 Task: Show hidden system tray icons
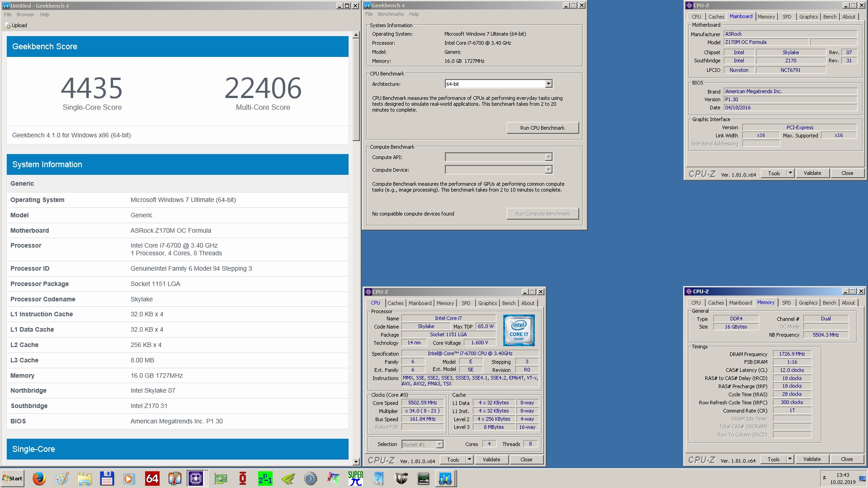[824, 478]
